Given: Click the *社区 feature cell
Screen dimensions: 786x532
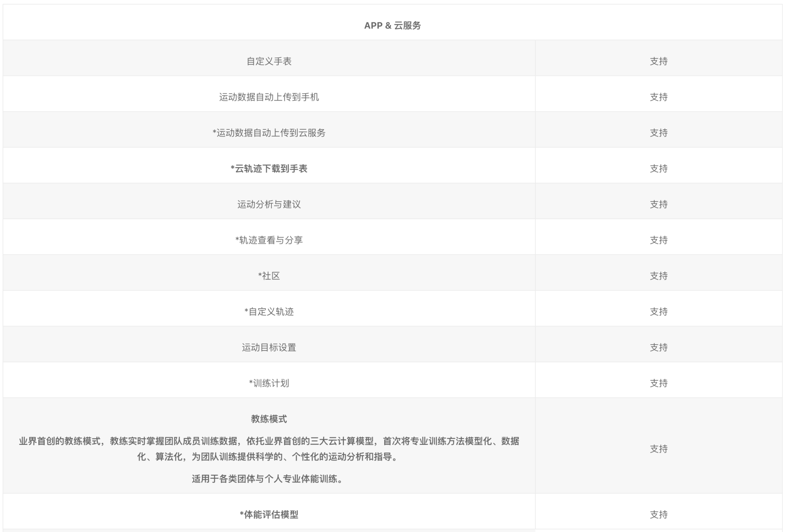Looking at the screenshot, I should click(x=269, y=276).
